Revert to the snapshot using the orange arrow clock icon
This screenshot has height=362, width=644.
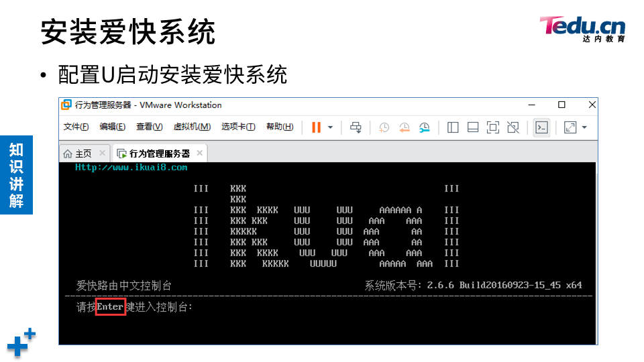tap(404, 127)
